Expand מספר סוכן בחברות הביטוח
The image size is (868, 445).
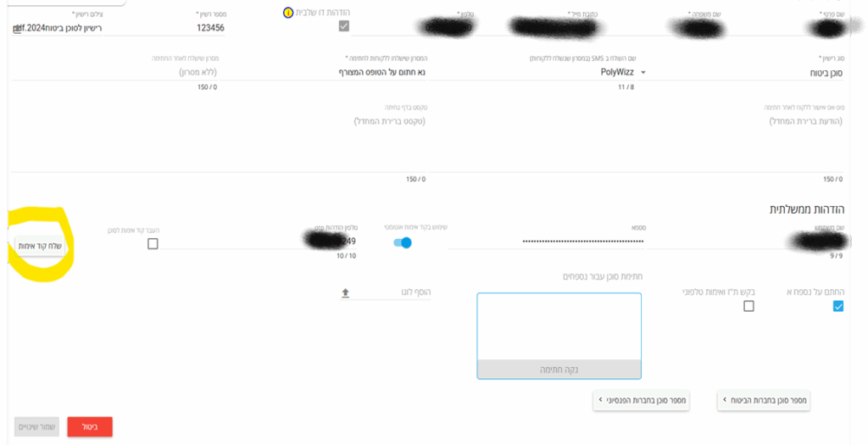pyautogui.click(x=764, y=399)
